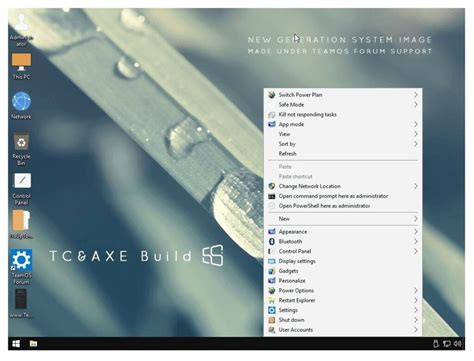Viewport: 474px width, 361px height.
Task: Open the Windows Start button
Action: coord(16,343)
